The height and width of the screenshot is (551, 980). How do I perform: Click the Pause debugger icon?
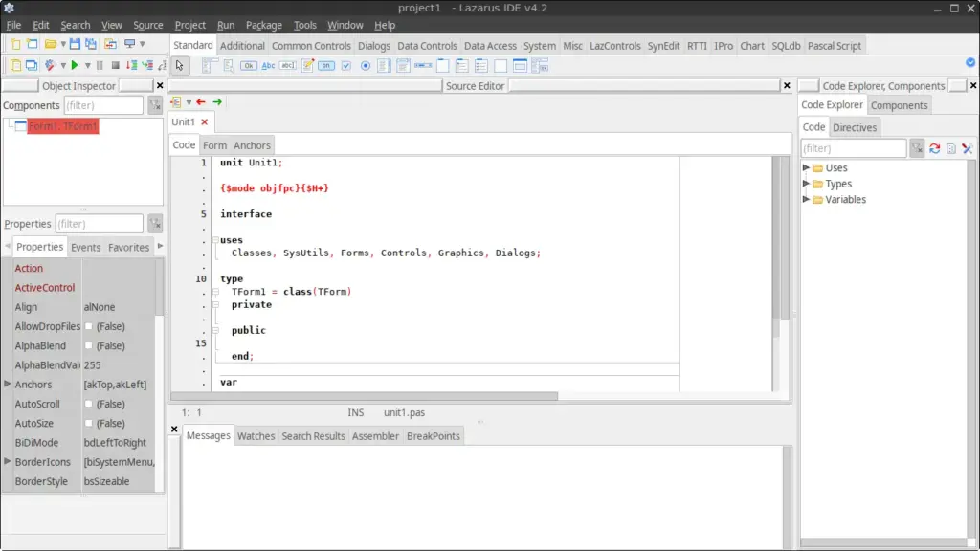[x=100, y=66]
